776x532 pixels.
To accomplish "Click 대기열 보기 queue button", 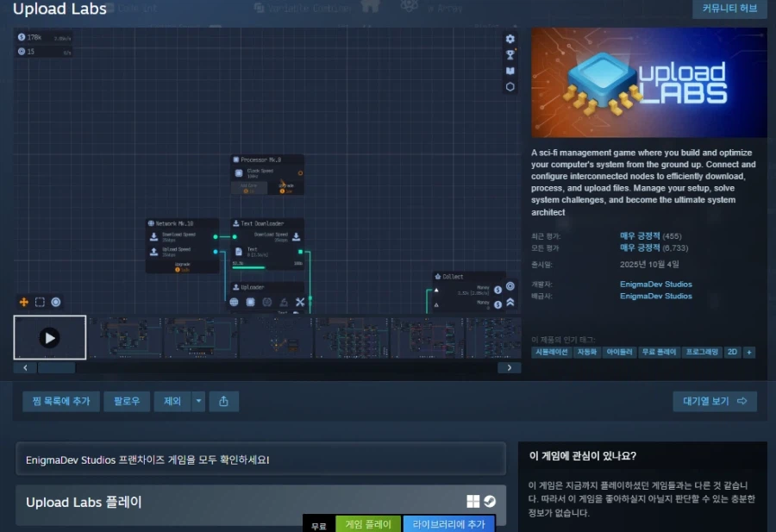I will click(x=714, y=401).
